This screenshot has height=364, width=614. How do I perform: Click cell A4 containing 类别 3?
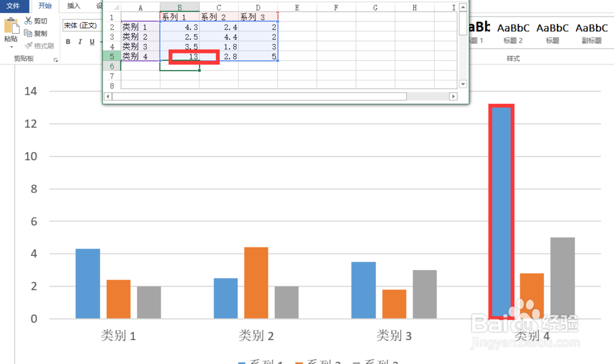(x=140, y=46)
